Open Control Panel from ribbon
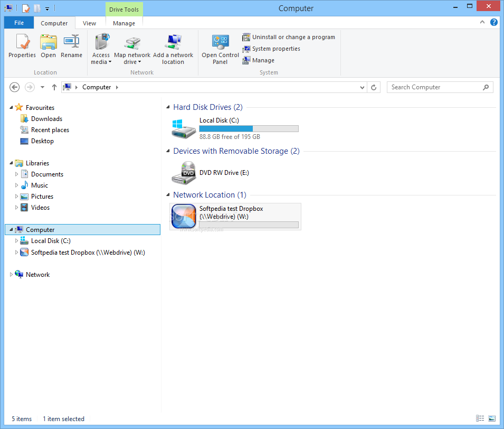This screenshot has width=504, height=429. [220, 49]
